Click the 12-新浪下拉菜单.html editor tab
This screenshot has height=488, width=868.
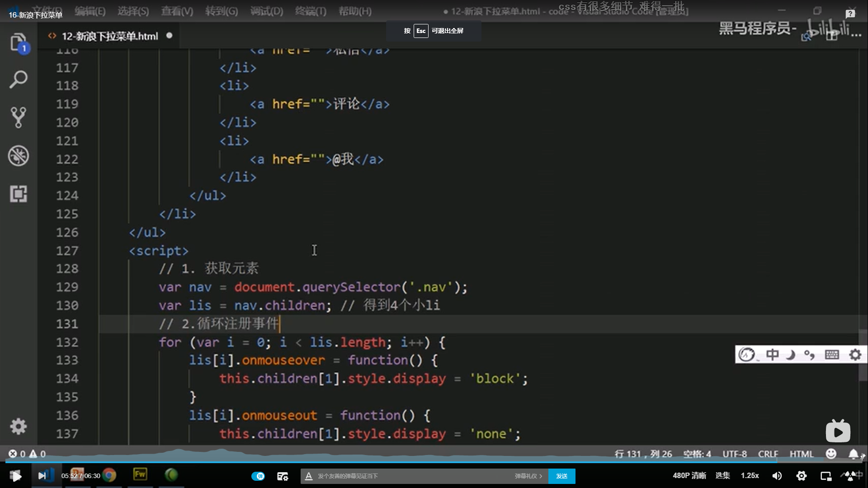pos(109,36)
